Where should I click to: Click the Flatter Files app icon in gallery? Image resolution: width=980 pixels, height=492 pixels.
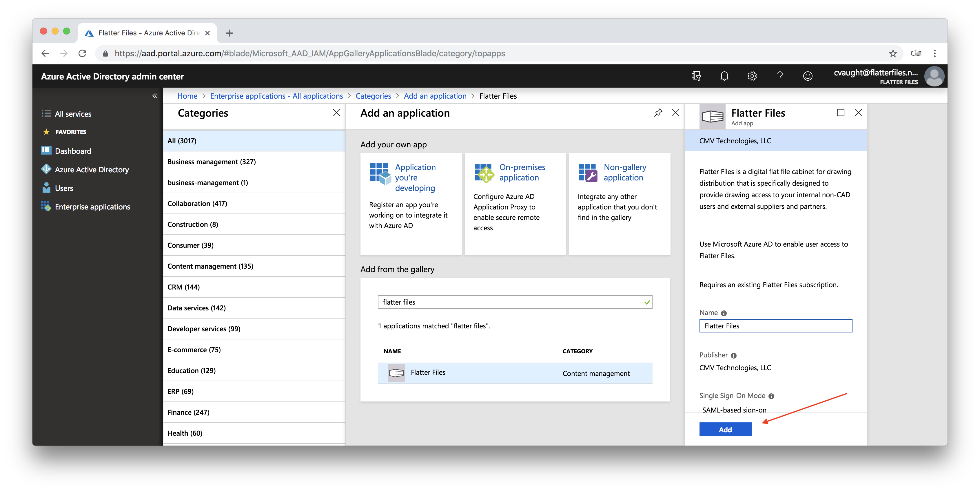(396, 372)
